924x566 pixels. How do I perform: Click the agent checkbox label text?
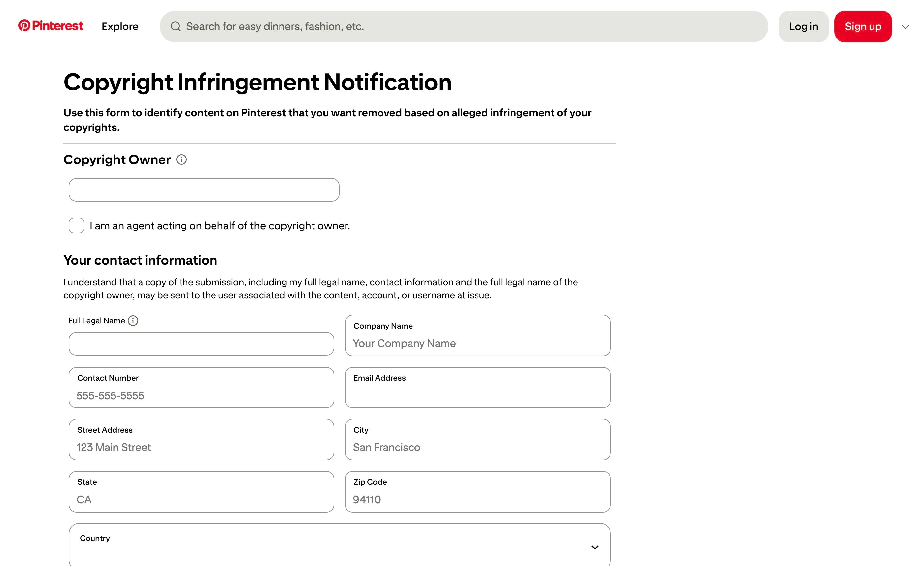220,226
